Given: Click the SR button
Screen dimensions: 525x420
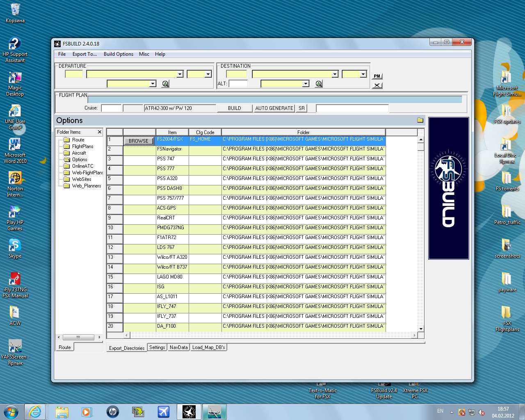Looking at the screenshot, I should (301, 108).
